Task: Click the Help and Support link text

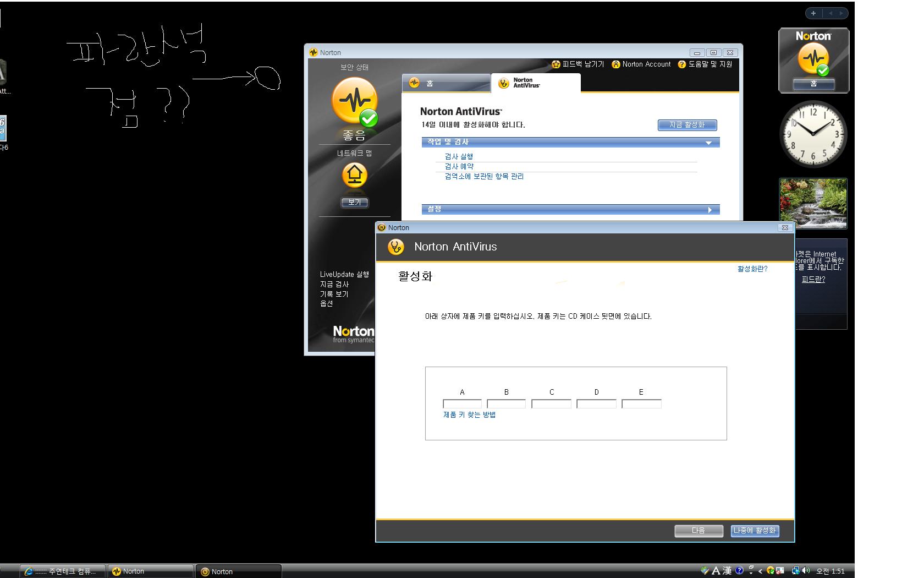Action: [710, 64]
